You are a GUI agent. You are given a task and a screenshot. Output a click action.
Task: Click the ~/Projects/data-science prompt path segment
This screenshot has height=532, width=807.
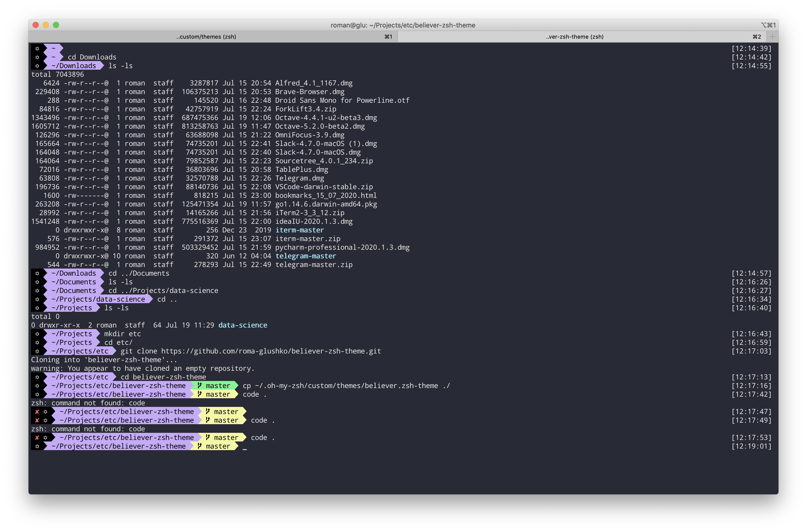(98, 299)
